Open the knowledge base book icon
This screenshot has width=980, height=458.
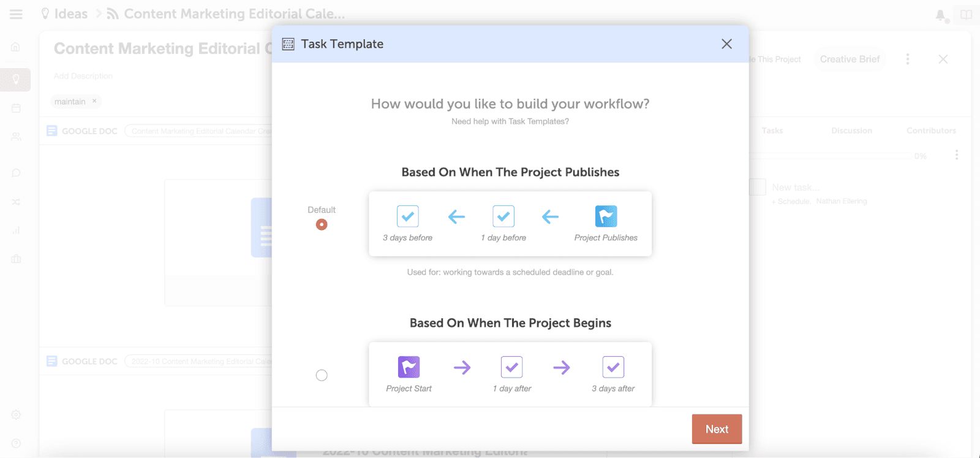coord(967,13)
